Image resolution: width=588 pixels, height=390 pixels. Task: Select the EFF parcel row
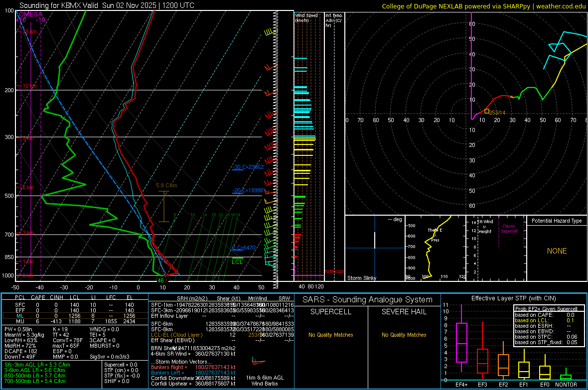click(75, 310)
